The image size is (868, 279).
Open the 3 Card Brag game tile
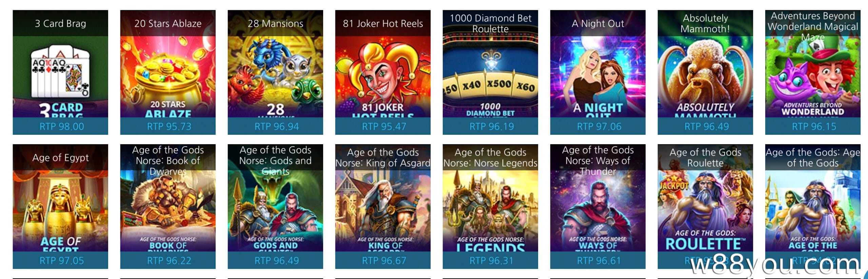60,72
